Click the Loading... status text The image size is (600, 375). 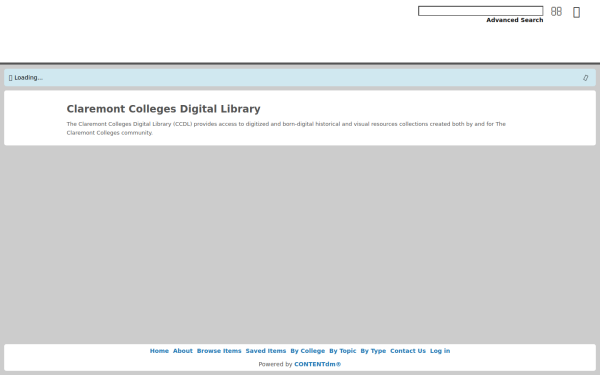pyautogui.click(x=29, y=78)
